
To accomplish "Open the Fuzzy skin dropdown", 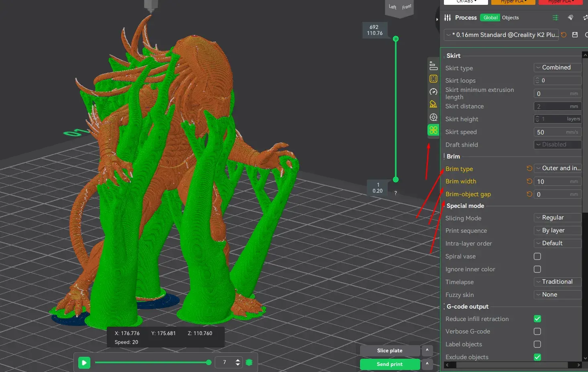I will [557, 295].
